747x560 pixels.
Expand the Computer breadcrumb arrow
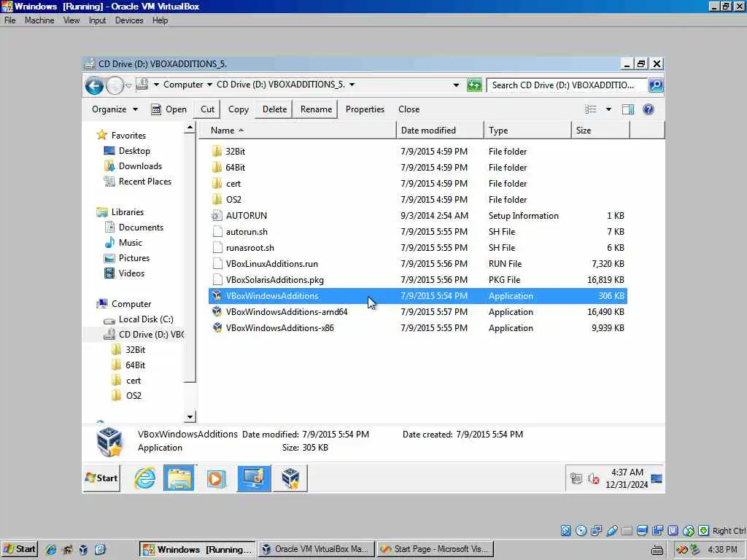209,85
